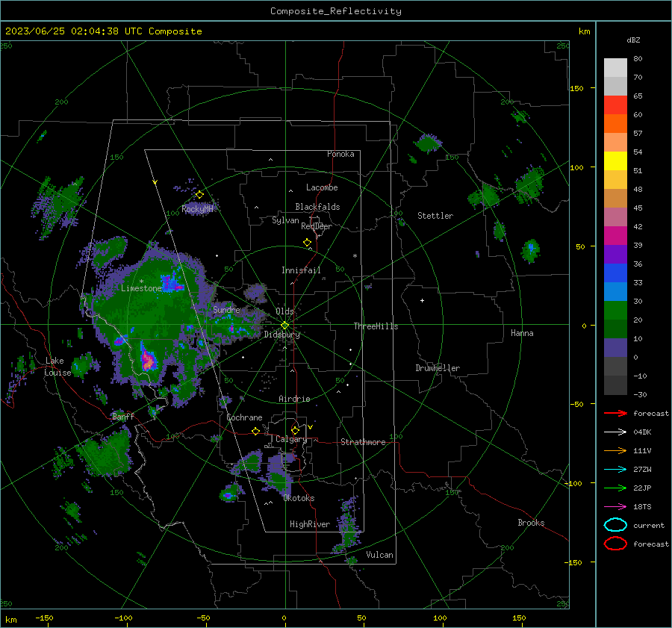Viewport: 672px width, 628px height.
Task: Click the RedDeer city label
Action: point(317,226)
